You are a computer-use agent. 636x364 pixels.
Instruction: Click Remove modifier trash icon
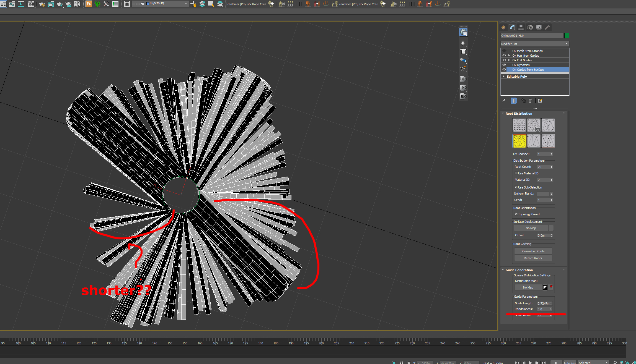click(x=530, y=101)
